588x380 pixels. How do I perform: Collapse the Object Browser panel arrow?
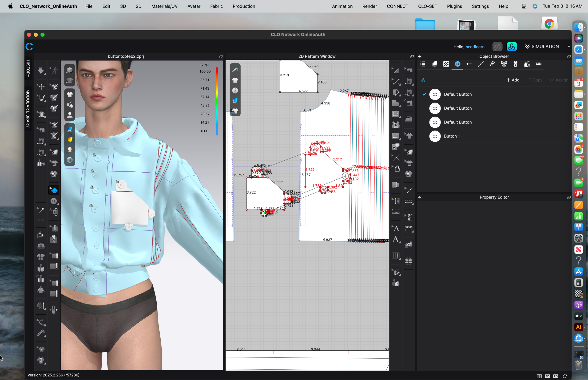pyautogui.click(x=419, y=56)
